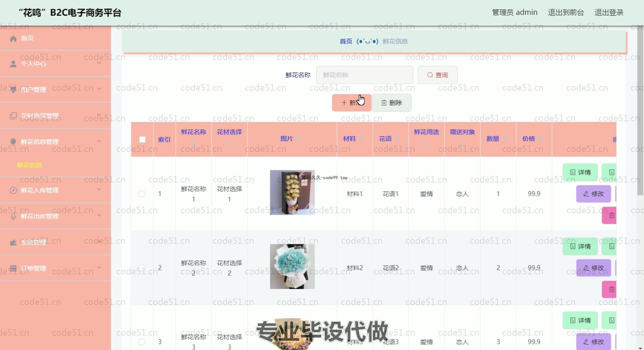Expand the 系统管理 menu chevron
Viewport: 644px width, 350px height.
pos(99,242)
